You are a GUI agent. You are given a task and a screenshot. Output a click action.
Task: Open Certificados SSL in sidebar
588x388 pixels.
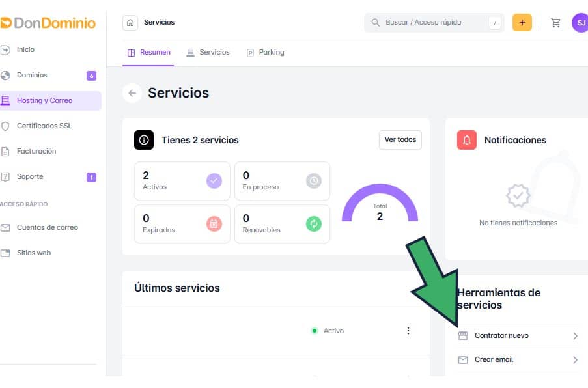[44, 126]
